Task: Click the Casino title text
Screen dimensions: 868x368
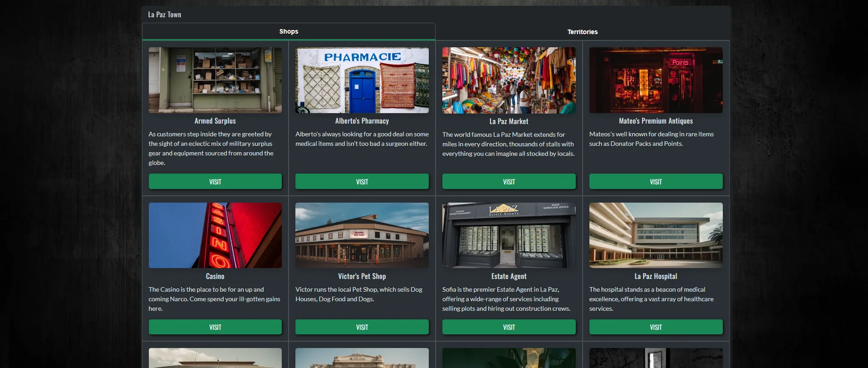Action: click(x=215, y=276)
